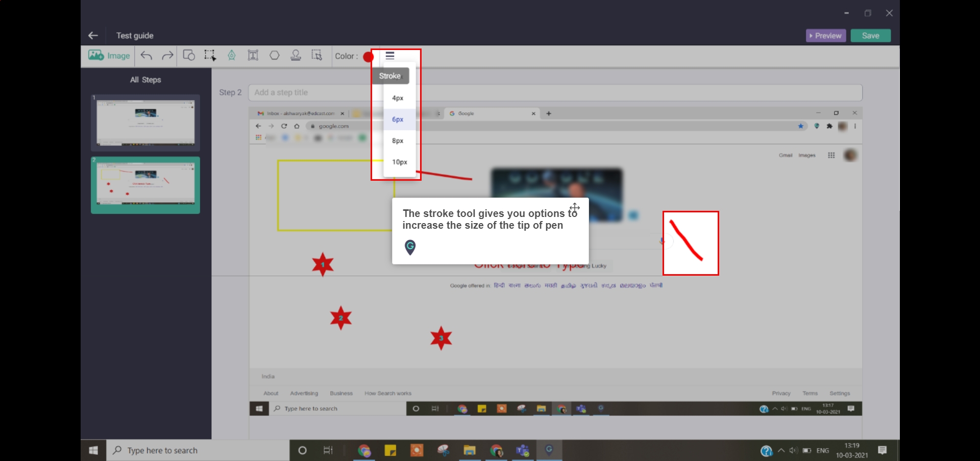Open the Chrome profile window on taskbar

[x=496, y=450]
